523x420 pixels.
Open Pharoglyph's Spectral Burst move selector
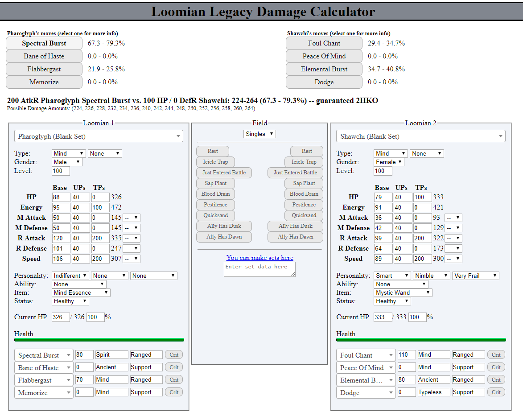[x=44, y=355]
